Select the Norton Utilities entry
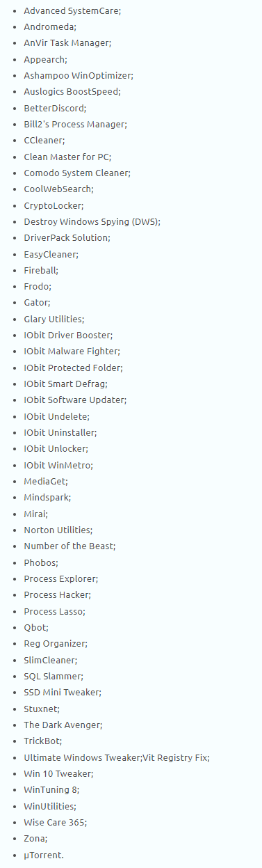 click(58, 530)
